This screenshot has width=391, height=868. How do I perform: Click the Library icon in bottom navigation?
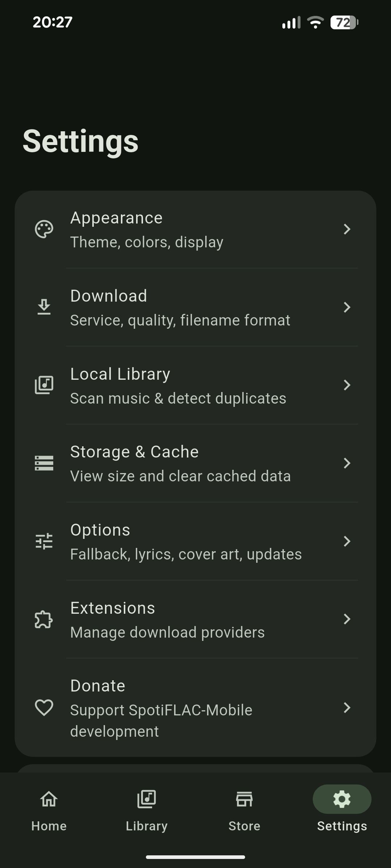(x=146, y=800)
